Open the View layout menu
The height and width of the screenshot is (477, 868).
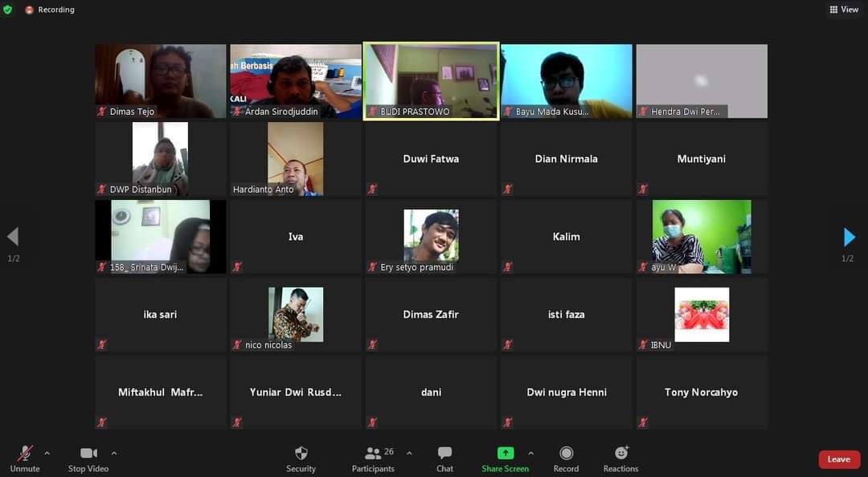click(844, 10)
